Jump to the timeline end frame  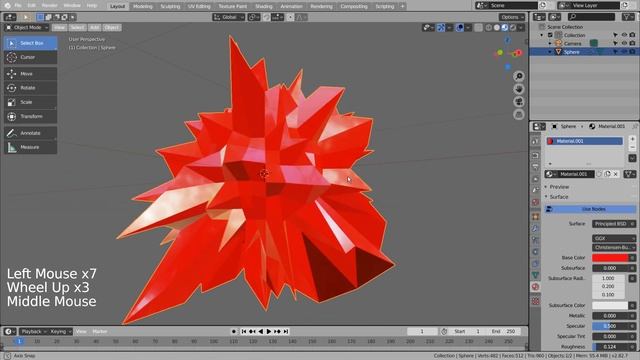286,331
